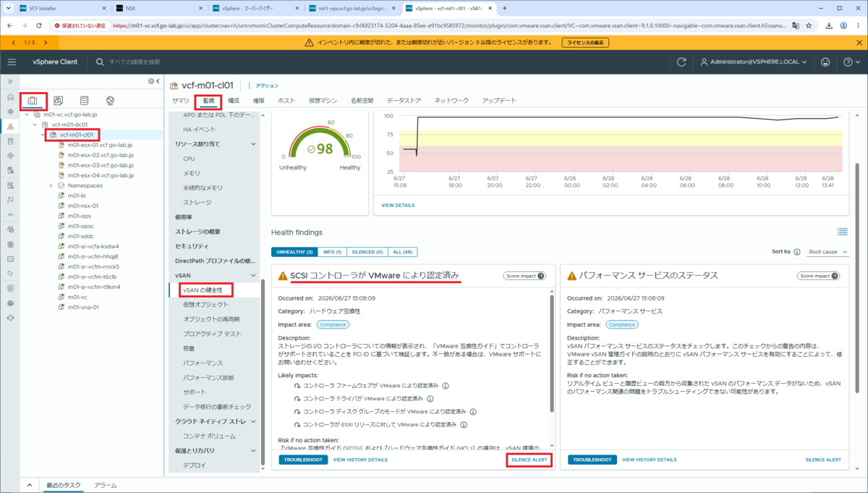868x493 pixels.
Task: Open the help menu dropdown
Action: [852, 62]
